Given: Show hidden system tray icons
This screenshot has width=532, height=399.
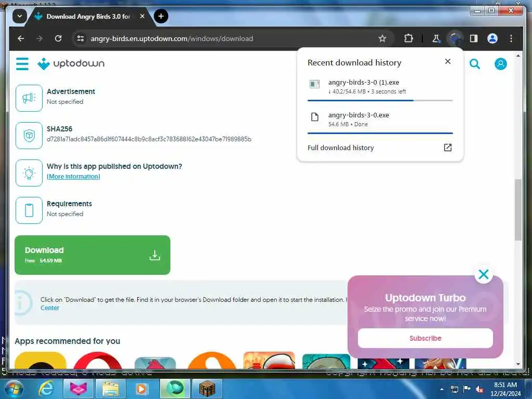Looking at the screenshot, I should [442, 389].
